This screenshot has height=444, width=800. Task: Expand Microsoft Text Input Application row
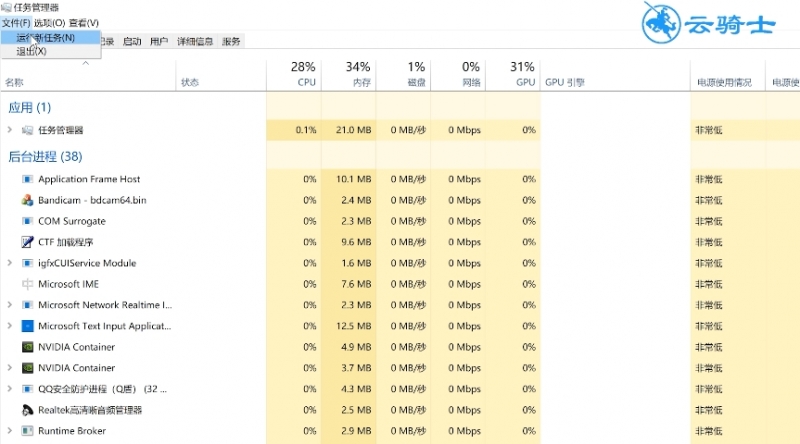point(10,326)
